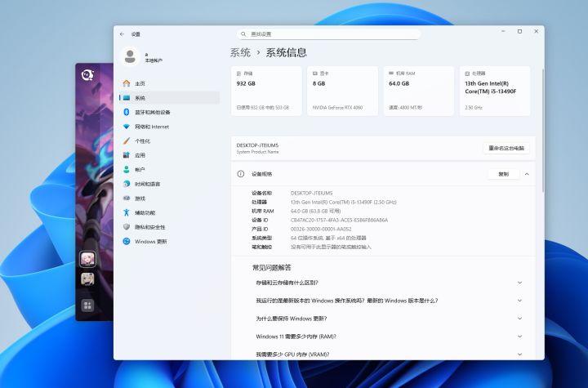Screen dimensions: 588x388
Task: Open 游戏 gaming settings
Action: click(x=170, y=198)
